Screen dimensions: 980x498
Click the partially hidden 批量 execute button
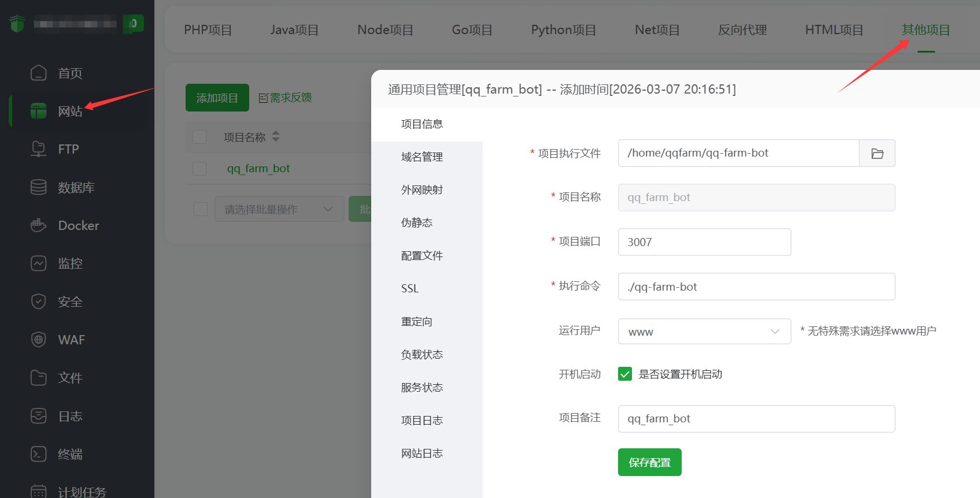(x=360, y=209)
